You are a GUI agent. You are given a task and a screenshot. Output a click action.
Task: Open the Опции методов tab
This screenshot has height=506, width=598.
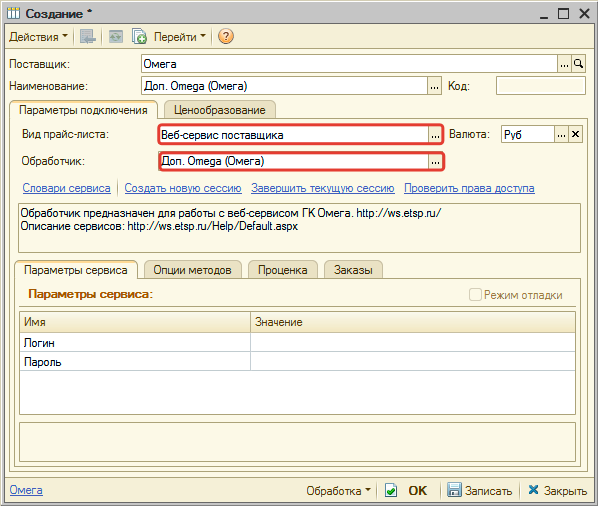(192, 270)
